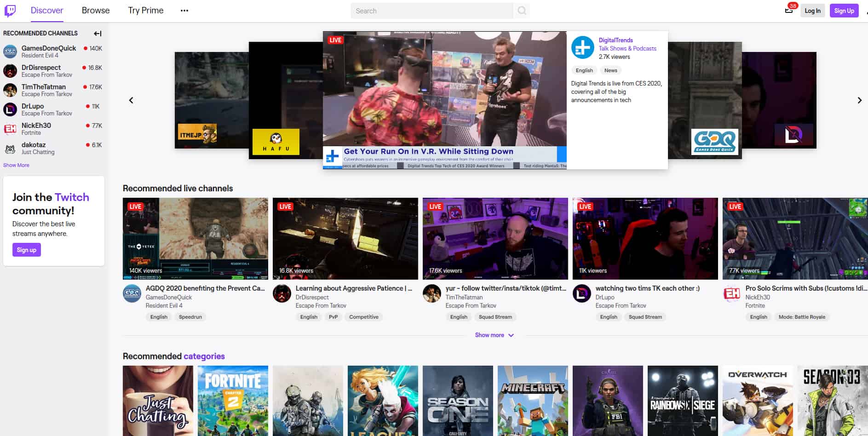The width and height of the screenshot is (868, 436).
Task: Click the search magnifier icon
Action: tap(522, 11)
